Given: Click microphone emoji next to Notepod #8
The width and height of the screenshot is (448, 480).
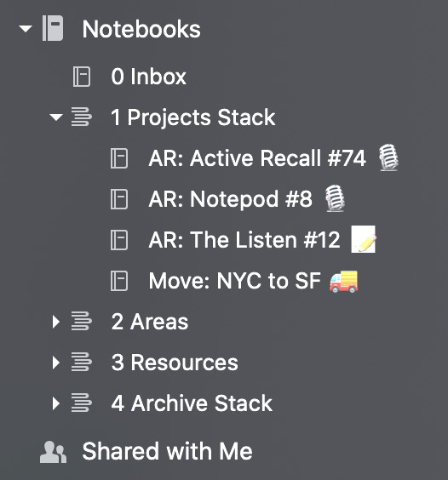Looking at the screenshot, I should pos(335,198).
